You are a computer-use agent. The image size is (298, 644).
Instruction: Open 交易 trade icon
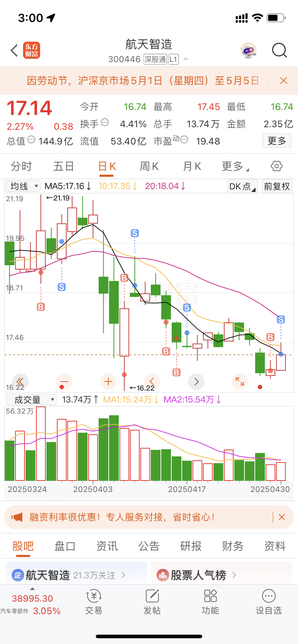coord(94,602)
